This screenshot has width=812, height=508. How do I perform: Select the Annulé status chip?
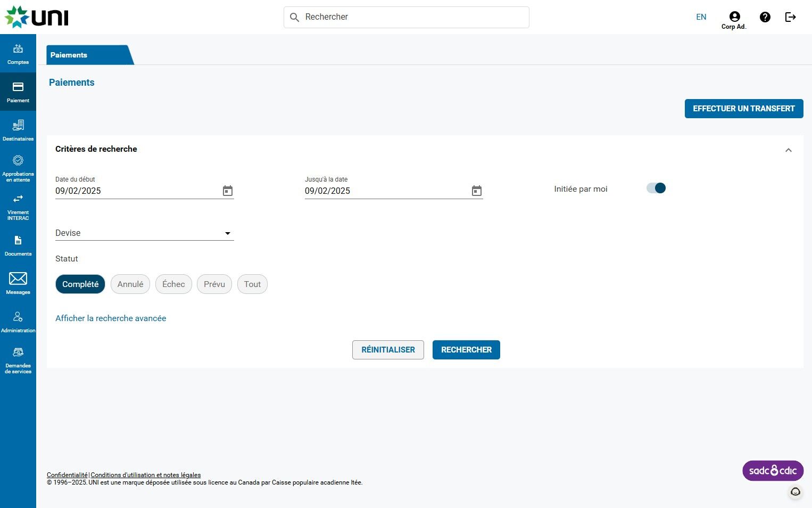130,284
